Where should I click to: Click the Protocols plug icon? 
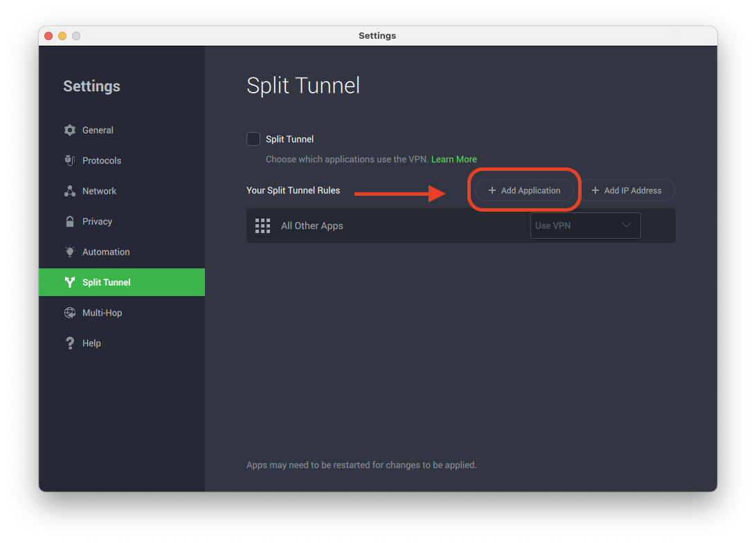point(70,160)
